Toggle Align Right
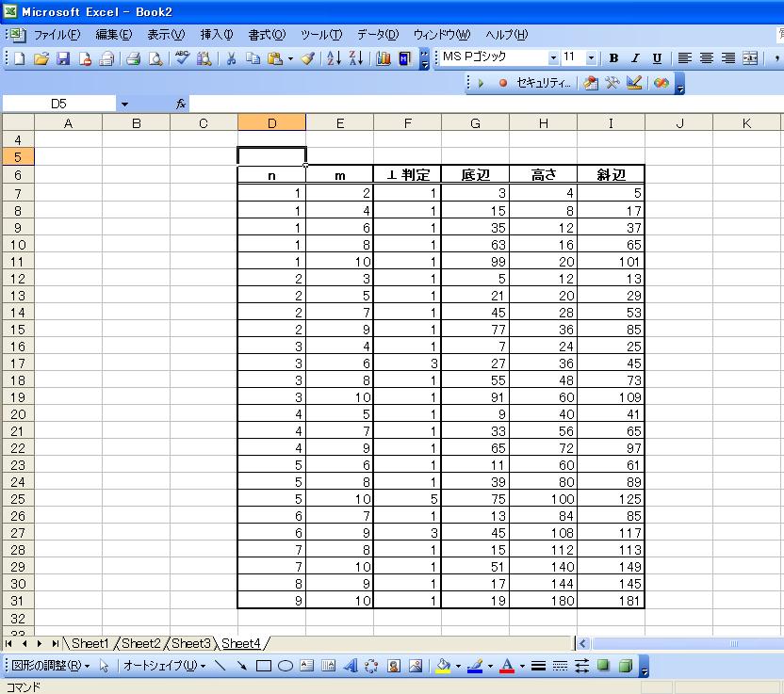This screenshot has width=784, height=694. (x=728, y=58)
